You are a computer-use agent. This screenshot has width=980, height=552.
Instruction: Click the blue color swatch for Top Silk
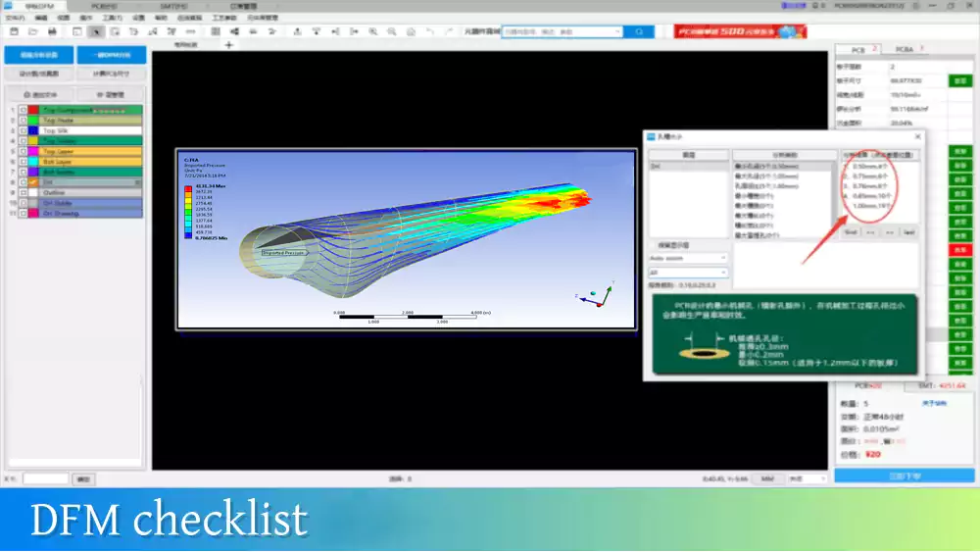pyautogui.click(x=33, y=130)
